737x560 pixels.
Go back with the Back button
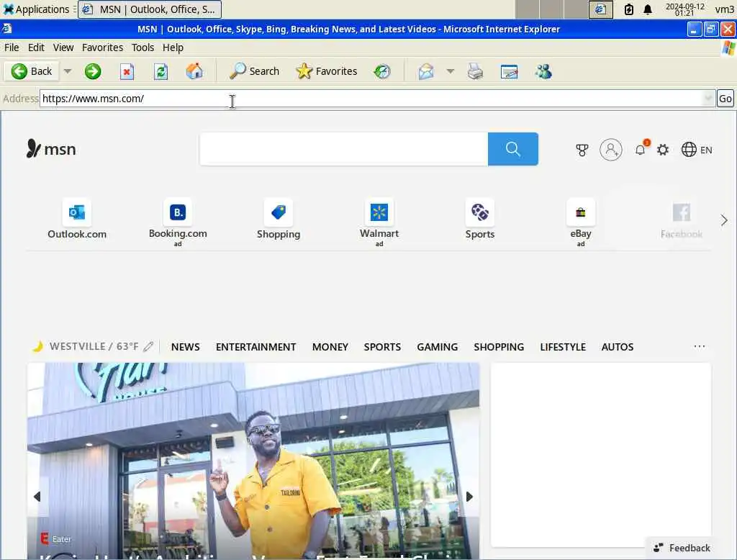[x=32, y=71]
